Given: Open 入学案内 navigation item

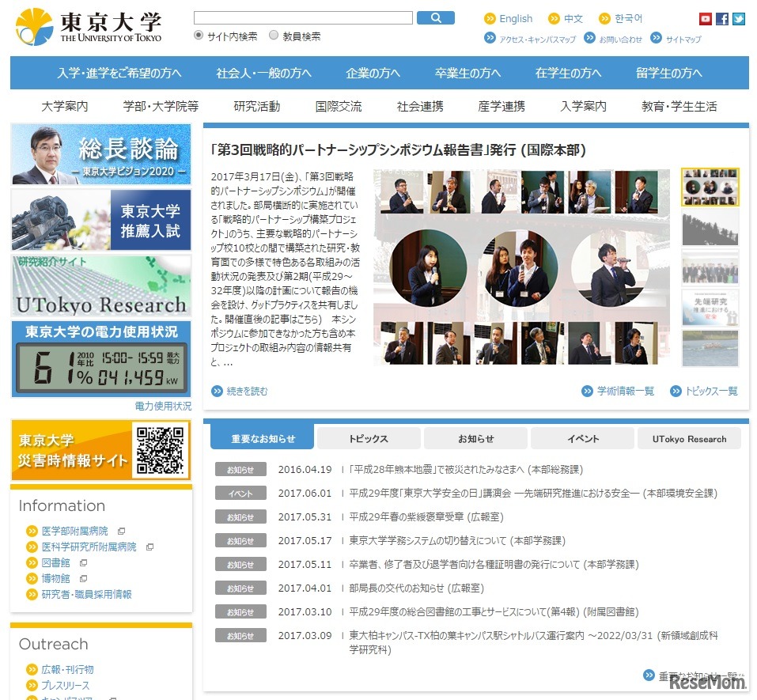Looking at the screenshot, I should 583,106.
